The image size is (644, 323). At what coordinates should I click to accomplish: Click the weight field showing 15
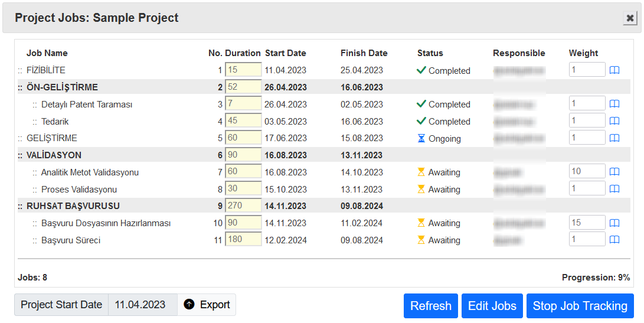pyautogui.click(x=587, y=223)
